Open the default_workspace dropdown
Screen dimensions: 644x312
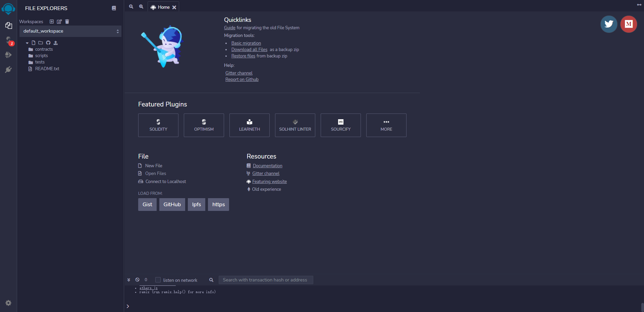[70, 31]
